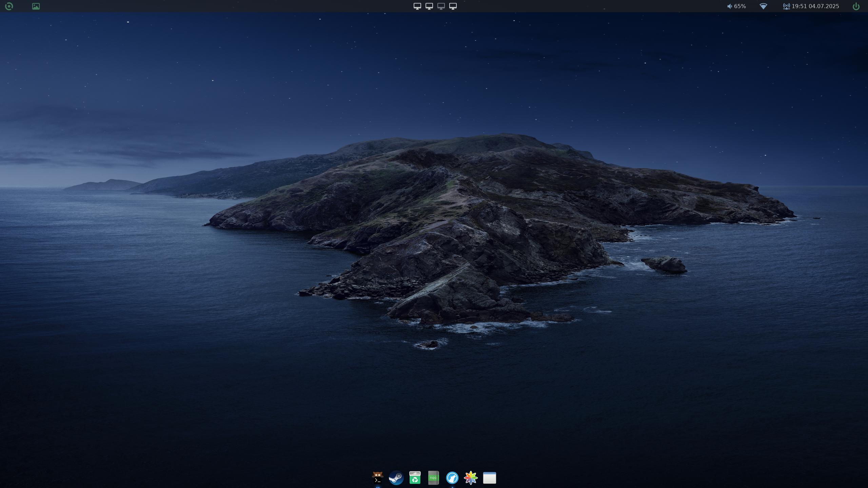The width and height of the screenshot is (868, 488).
Task: Open the Wi-Fi network indicator
Action: click(x=763, y=6)
